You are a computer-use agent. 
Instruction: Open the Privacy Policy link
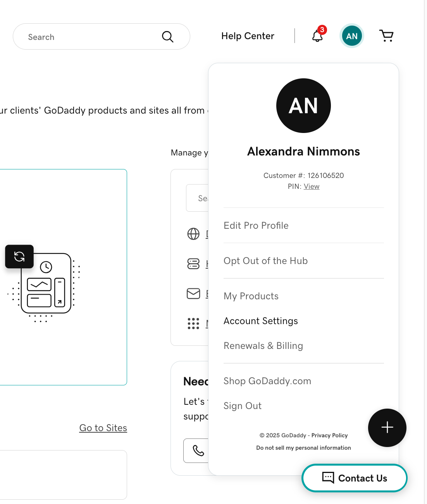point(329,435)
